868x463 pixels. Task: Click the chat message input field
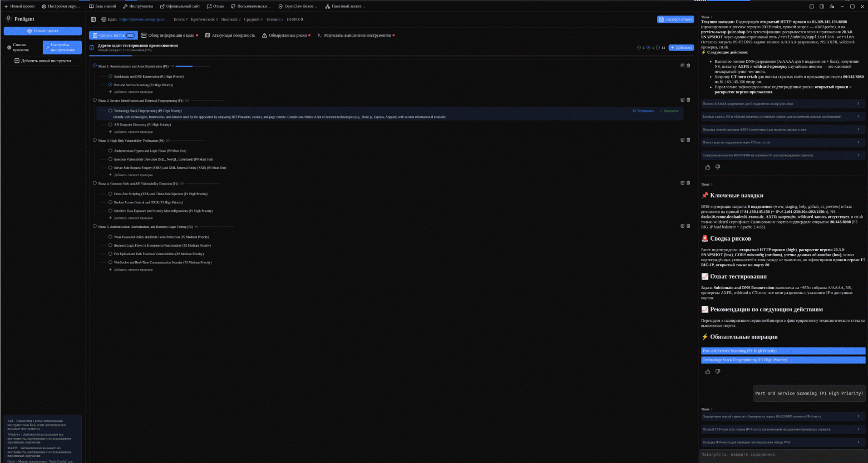pyautogui.click(x=783, y=455)
